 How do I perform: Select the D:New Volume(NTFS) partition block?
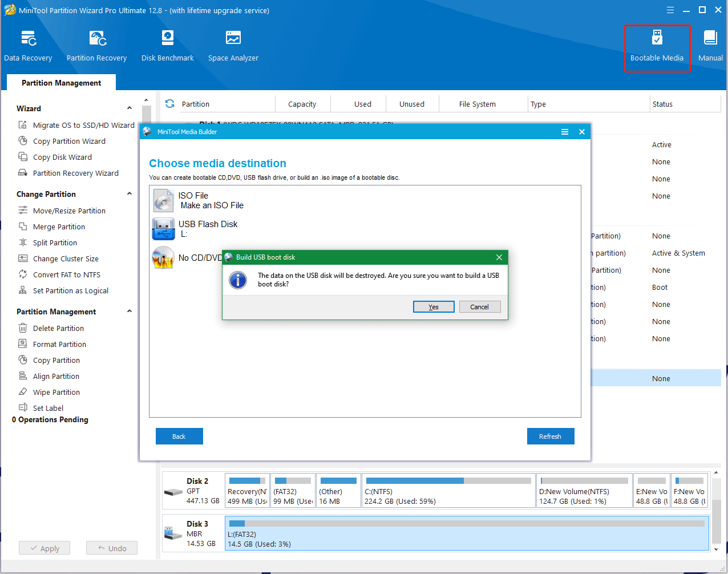584,490
